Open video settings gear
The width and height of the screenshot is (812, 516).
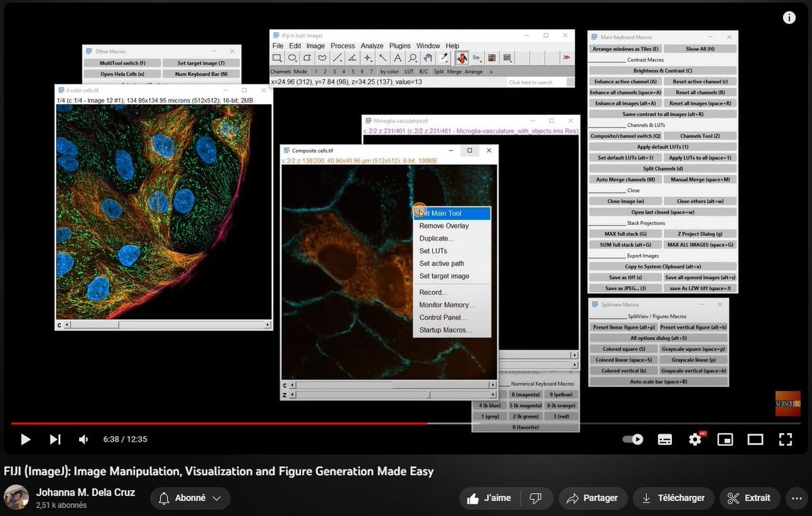tap(695, 440)
